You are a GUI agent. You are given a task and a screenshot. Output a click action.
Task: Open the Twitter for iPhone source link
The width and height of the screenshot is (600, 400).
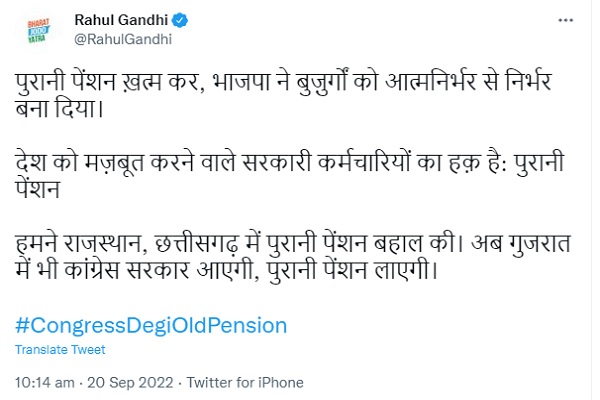coord(248,382)
